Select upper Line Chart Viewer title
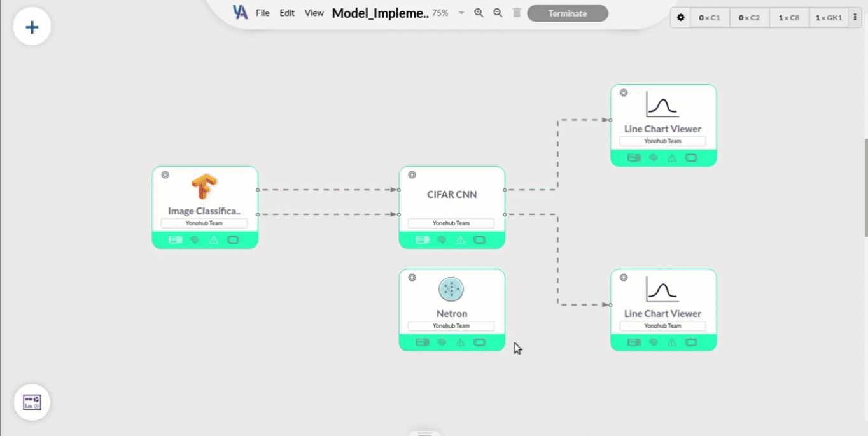Screen dimensions: 868x436 (662, 129)
